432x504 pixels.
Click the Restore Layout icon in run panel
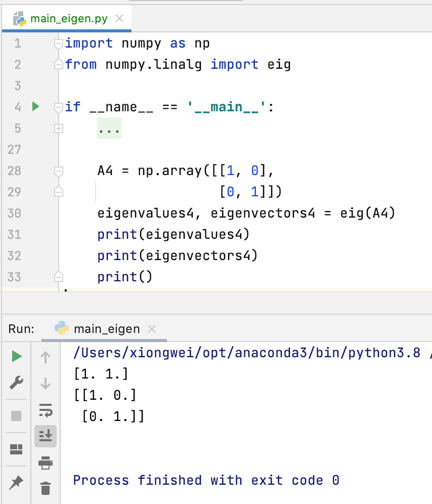click(16, 449)
